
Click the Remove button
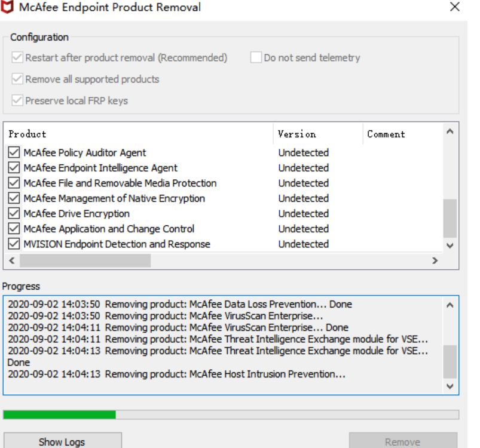(403, 441)
